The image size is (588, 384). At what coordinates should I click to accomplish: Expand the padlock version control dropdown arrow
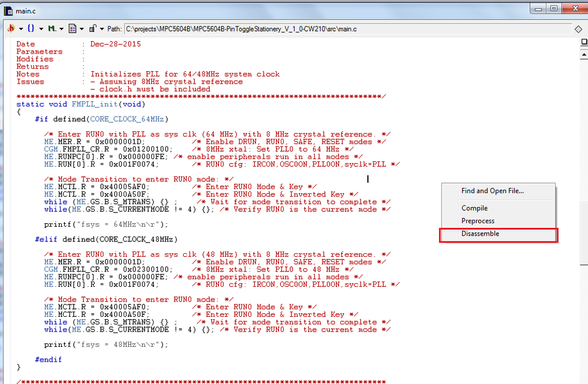(102, 29)
